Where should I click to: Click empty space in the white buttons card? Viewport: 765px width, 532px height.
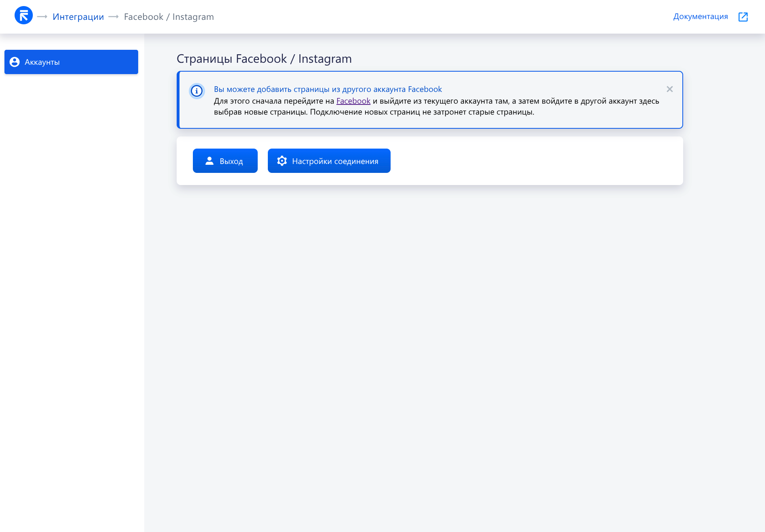[535, 161]
